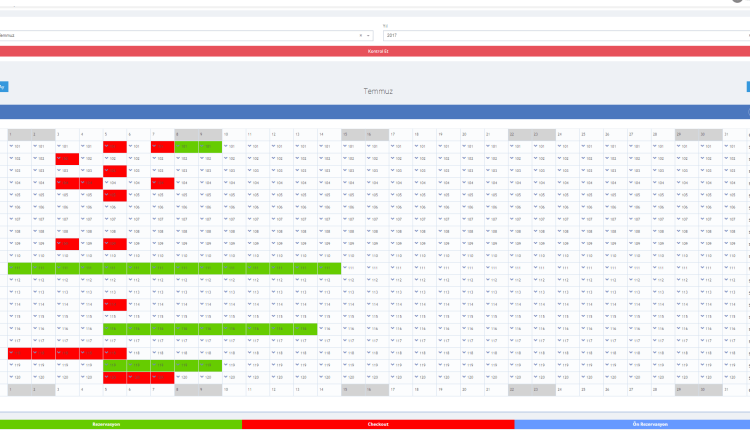750x430 pixels.
Task: Open green reserved room 101 on day 8
Action: point(186,147)
